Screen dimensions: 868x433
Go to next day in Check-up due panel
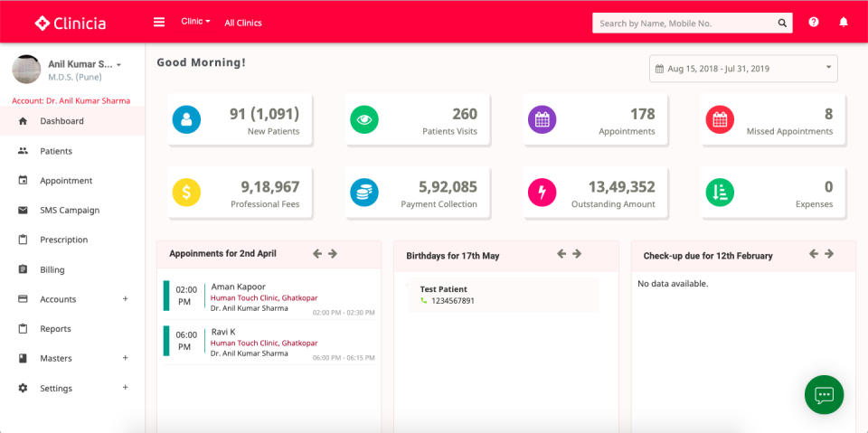829,254
